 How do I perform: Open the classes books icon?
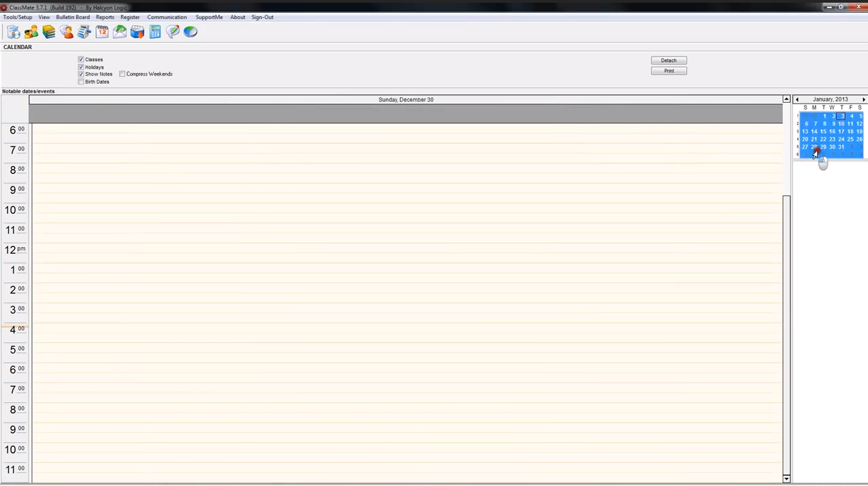(x=49, y=31)
